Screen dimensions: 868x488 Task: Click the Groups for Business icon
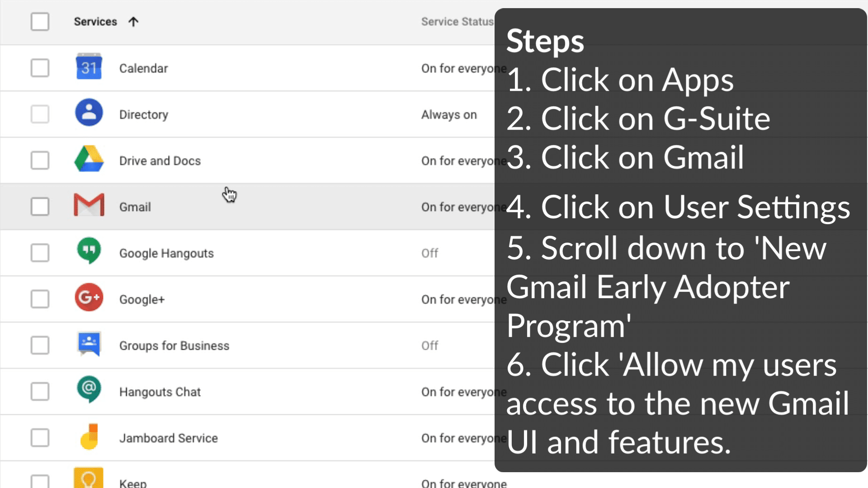[x=89, y=345]
